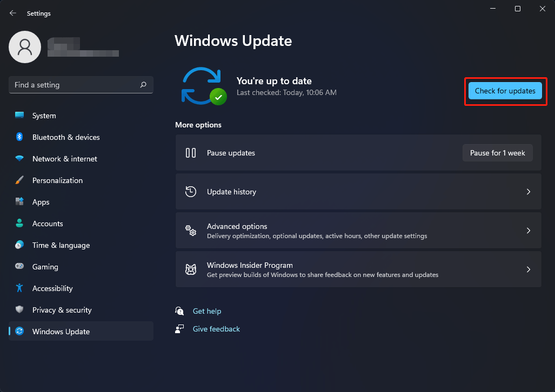The height and width of the screenshot is (392, 555).
Task: Click the Update history clock icon
Action: pyautogui.click(x=190, y=192)
